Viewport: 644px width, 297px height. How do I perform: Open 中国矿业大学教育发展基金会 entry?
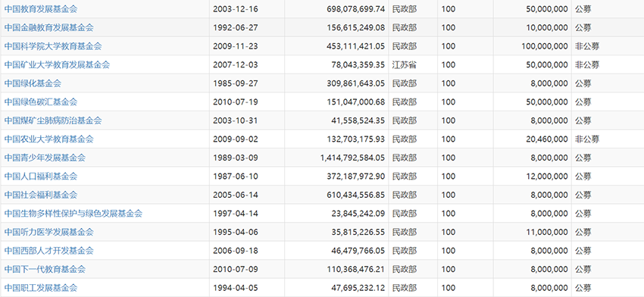click(x=57, y=64)
